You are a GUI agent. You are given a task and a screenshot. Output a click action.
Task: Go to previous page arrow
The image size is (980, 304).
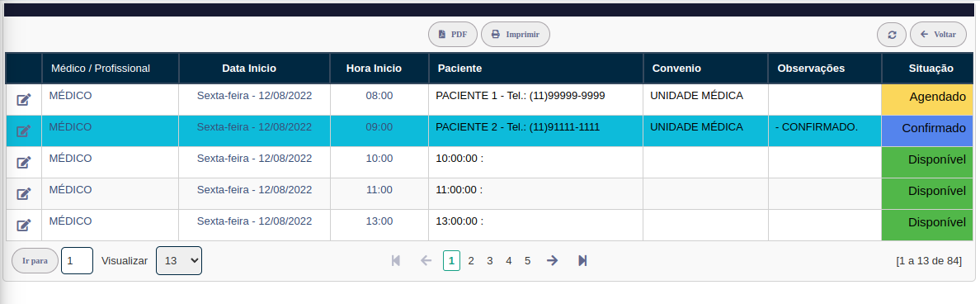pyautogui.click(x=426, y=261)
